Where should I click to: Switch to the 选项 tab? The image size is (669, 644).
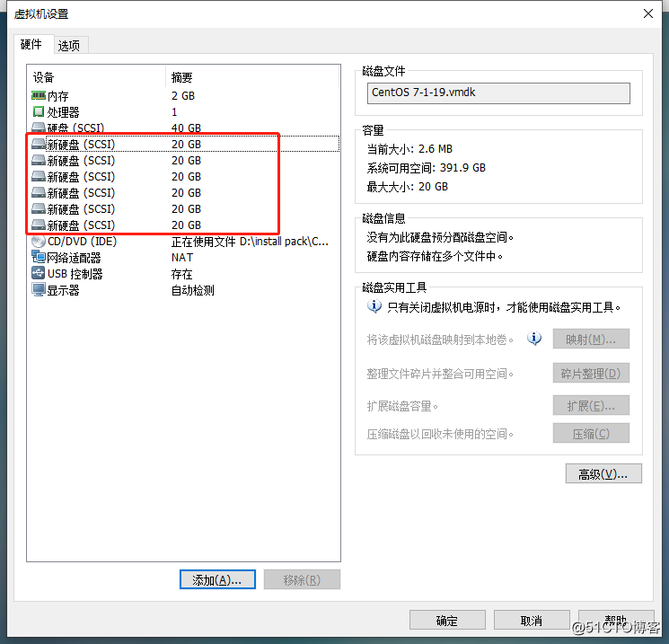click(x=69, y=46)
